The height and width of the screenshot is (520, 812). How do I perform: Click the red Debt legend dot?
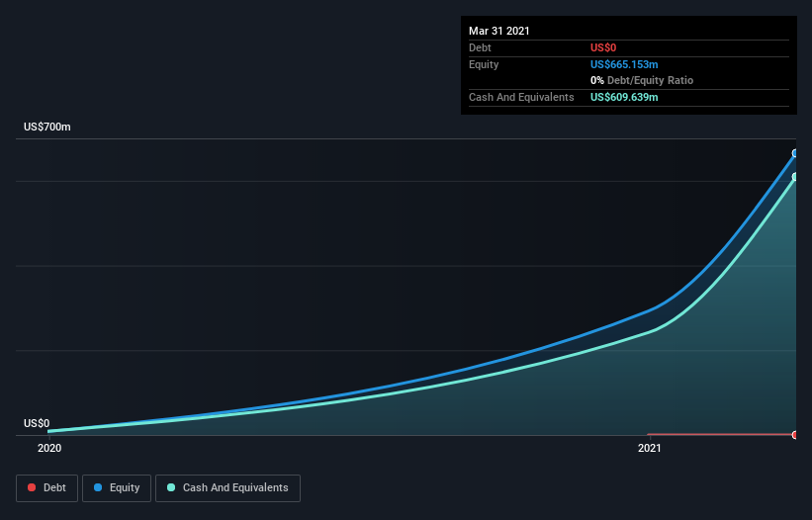[32, 487]
